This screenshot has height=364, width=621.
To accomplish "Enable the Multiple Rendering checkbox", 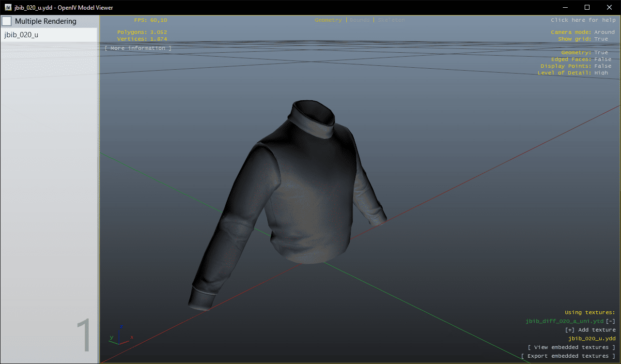I will tap(7, 21).
